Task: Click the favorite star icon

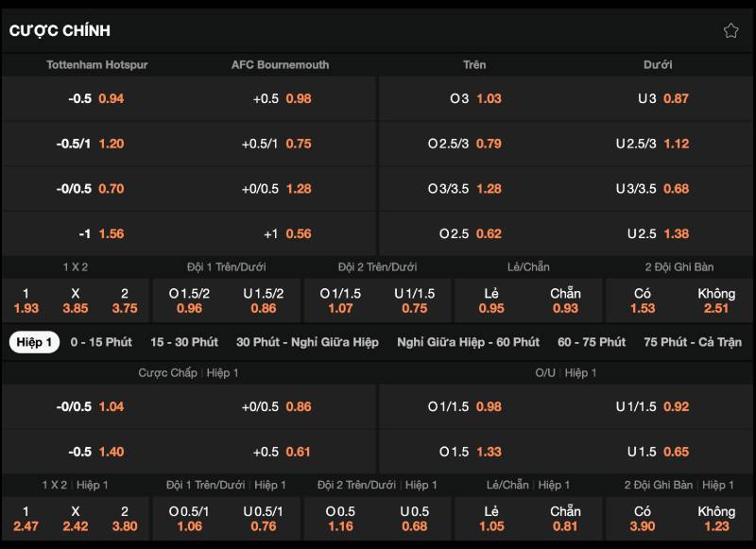Action: click(730, 30)
